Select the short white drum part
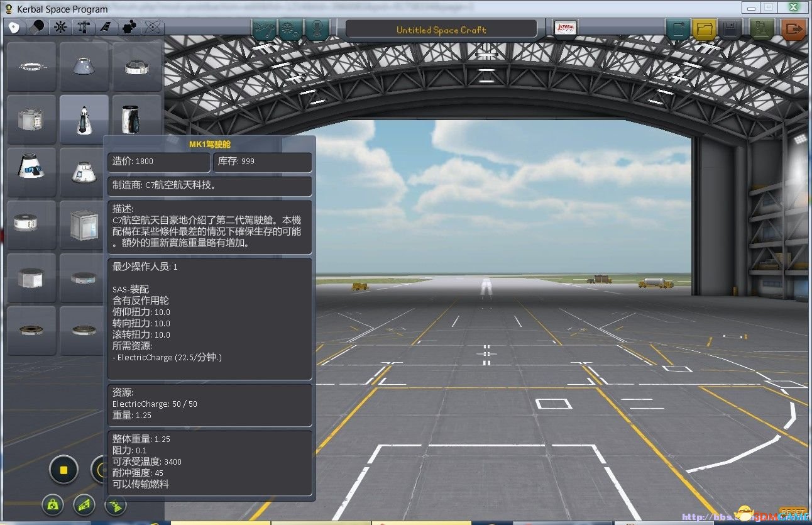This screenshot has width=812, height=525. (x=31, y=225)
